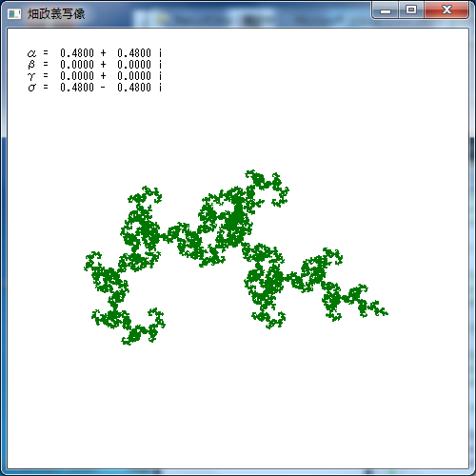Click the rightmost tip of the fractal
Image resolution: width=476 pixels, height=476 pixels.
(386, 313)
